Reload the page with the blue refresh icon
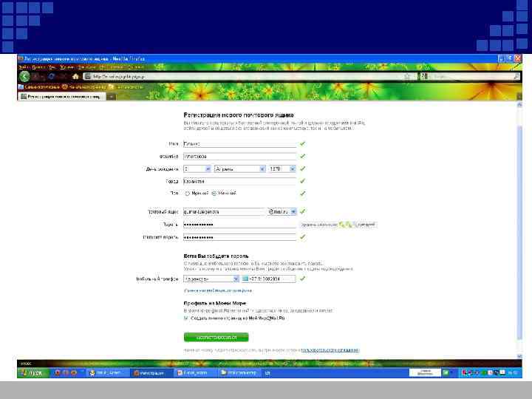Image resolution: width=532 pixels, height=399 pixels. (x=51, y=77)
